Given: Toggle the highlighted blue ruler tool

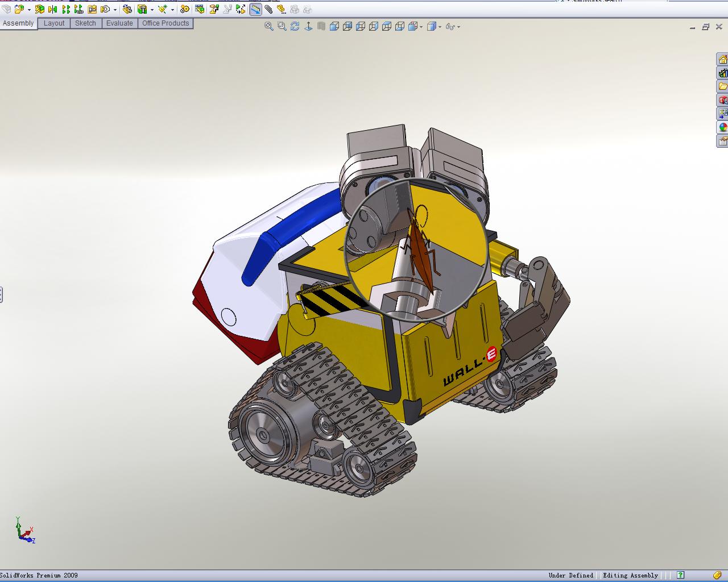Looking at the screenshot, I should click(255, 9).
